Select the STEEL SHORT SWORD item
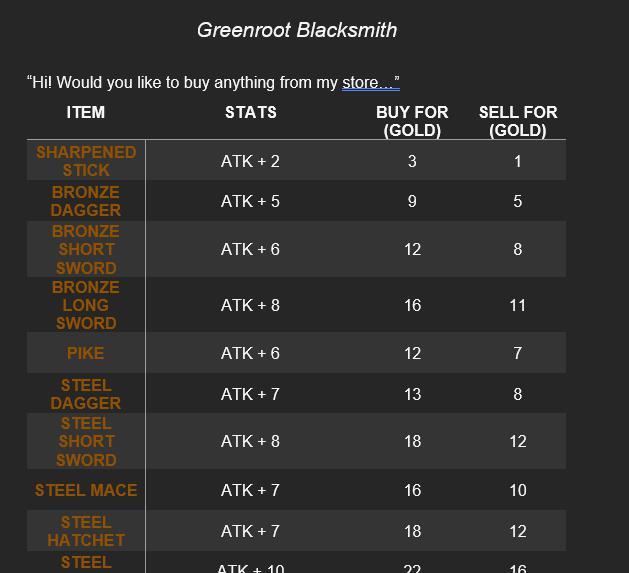This screenshot has width=629, height=573. pyautogui.click(x=86, y=441)
